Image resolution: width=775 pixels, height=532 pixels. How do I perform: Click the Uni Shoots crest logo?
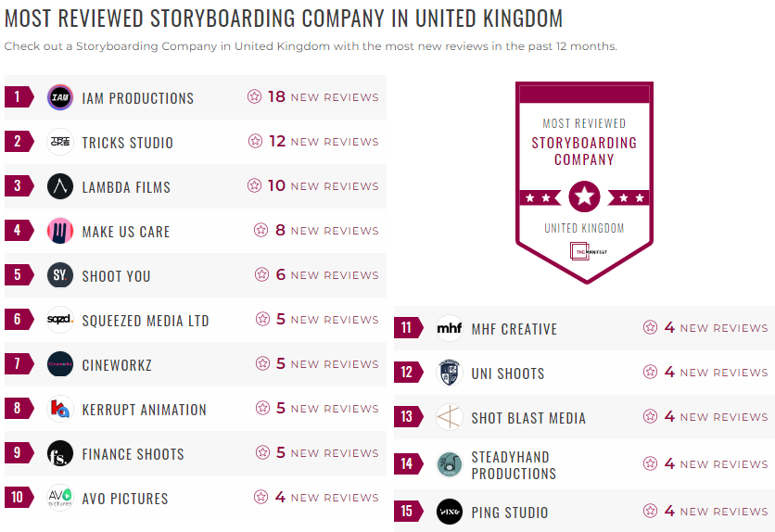click(x=450, y=373)
